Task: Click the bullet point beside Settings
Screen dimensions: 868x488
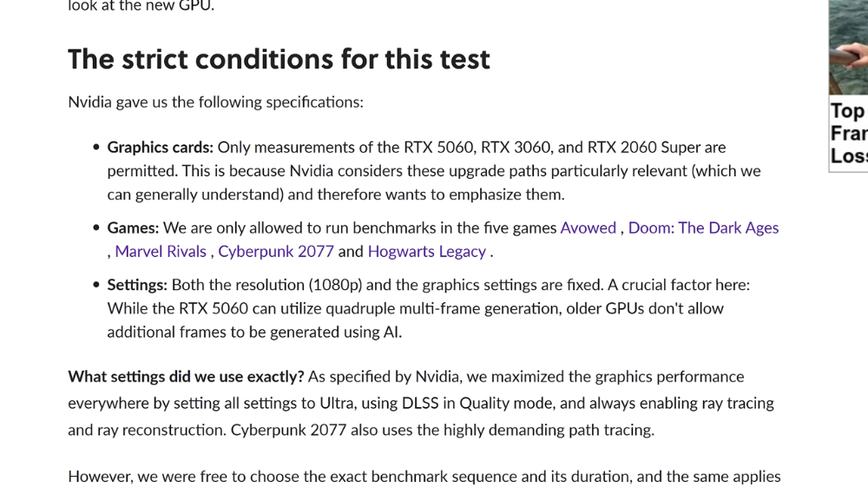Action: click(x=96, y=285)
